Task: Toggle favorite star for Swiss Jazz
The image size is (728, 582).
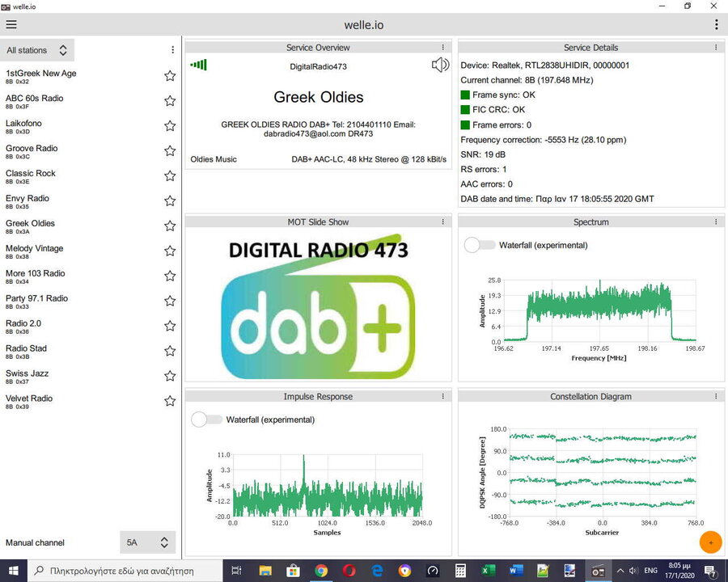Action: [x=170, y=376]
